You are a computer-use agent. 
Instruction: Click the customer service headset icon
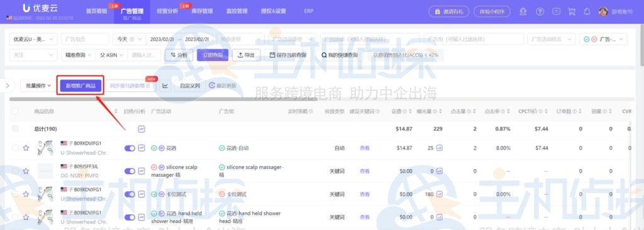click(523, 11)
